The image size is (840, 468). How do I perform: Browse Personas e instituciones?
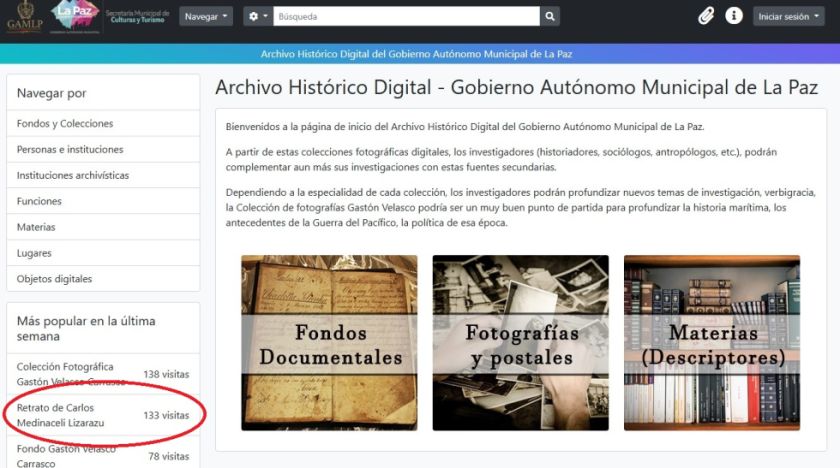pyautogui.click(x=103, y=149)
